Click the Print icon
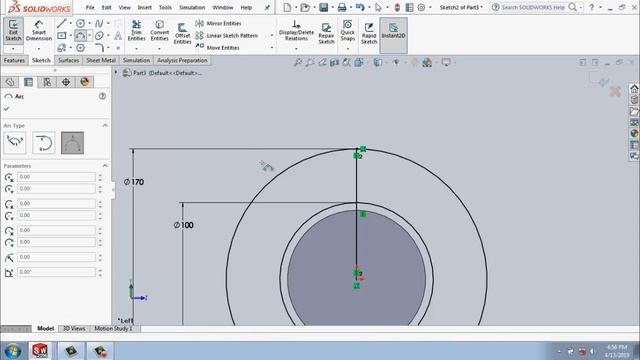This screenshot has width=640, height=360. (342, 7)
